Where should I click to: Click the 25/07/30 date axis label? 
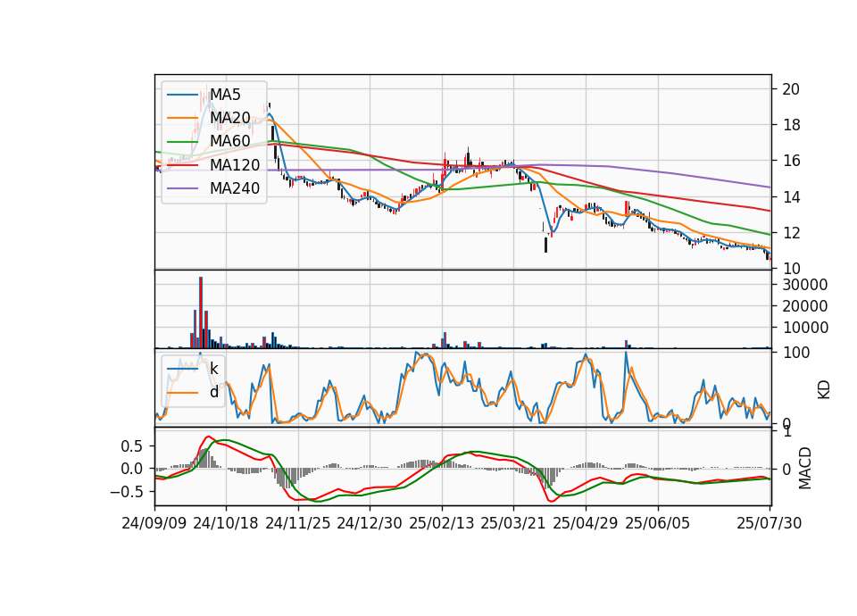click(x=770, y=523)
